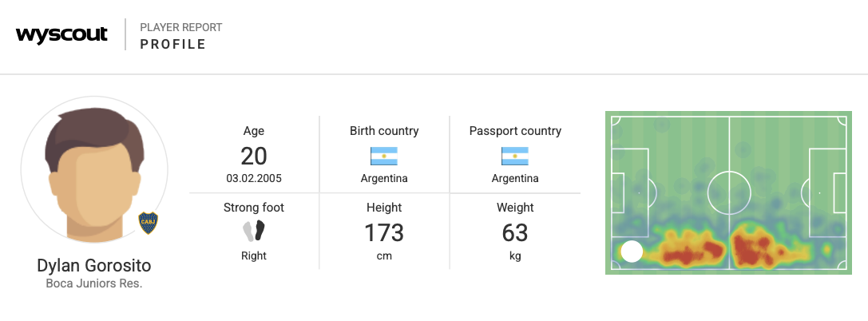This screenshot has height=321, width=868.
Task: Click the right penalty area on pitch
Action: pos(829,192)
